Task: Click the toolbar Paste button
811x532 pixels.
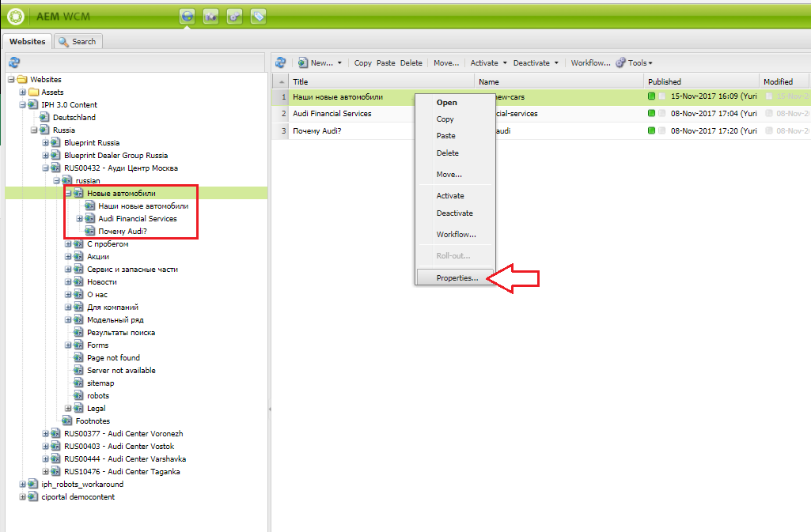Action: [386, 63]
